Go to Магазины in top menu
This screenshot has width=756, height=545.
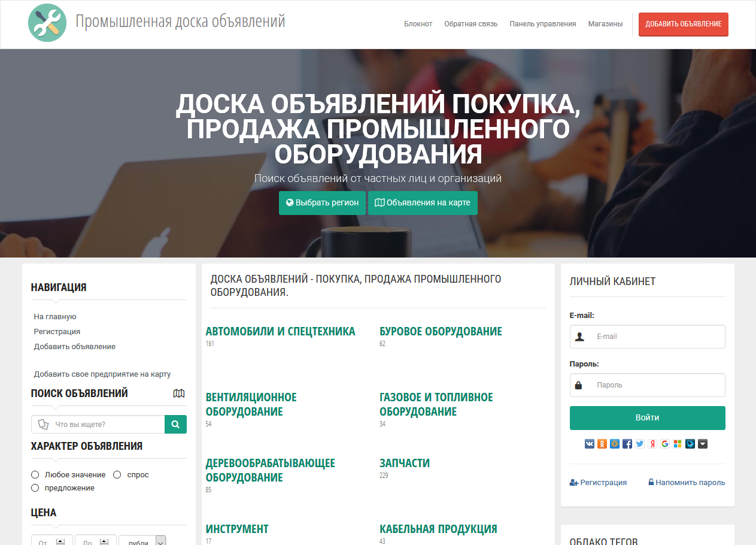click(x=605, y=24)
